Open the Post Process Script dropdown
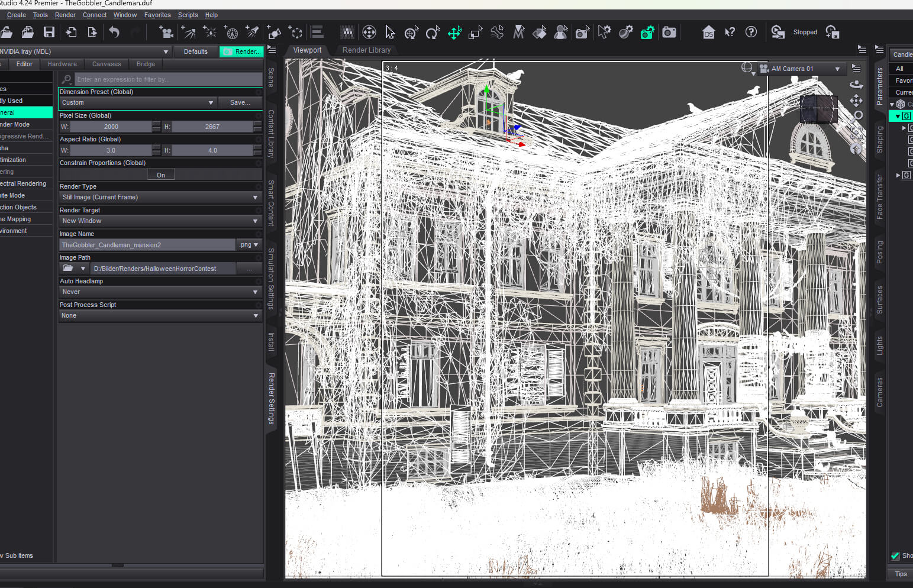The image size is (913, 588). click(x=160, y=315)
